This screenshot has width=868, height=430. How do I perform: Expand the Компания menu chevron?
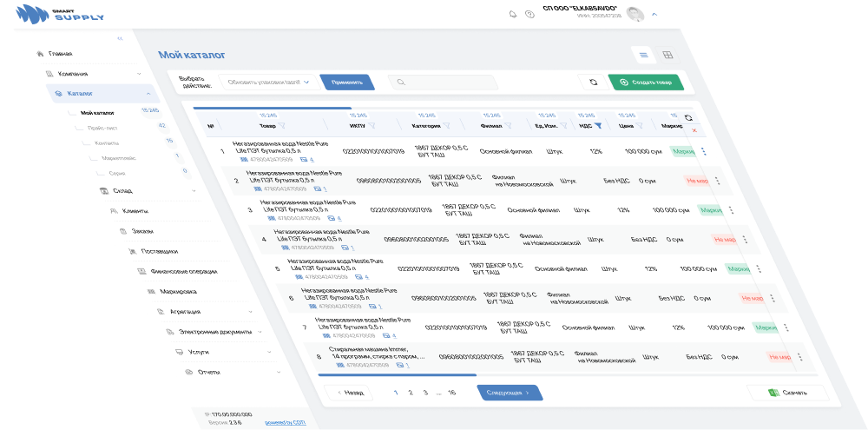point(139,74)
